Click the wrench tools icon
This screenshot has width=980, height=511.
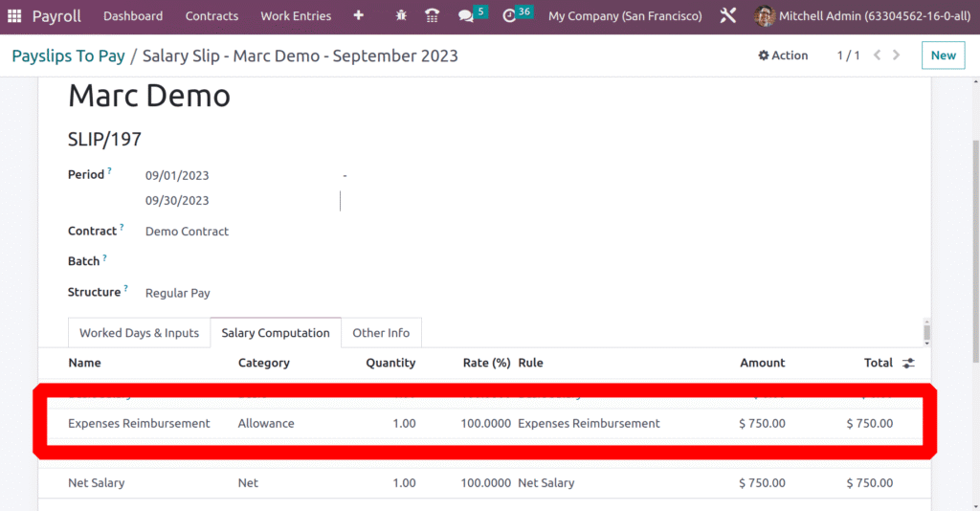pyautogui.click(x=728, y=16)
